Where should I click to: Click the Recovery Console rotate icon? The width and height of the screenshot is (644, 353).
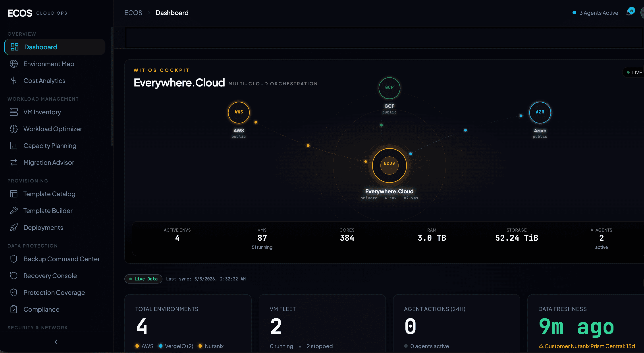pos(14,276)
